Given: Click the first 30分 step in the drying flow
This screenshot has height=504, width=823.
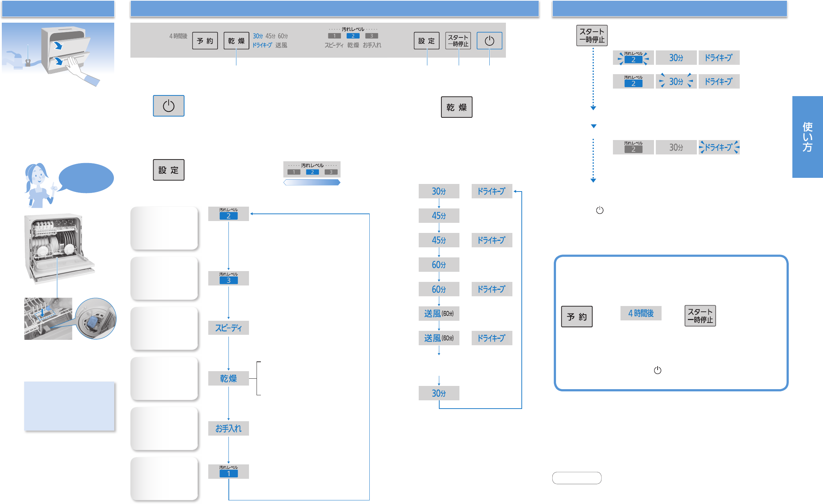Looking at the screenshot, I should 439,191.
